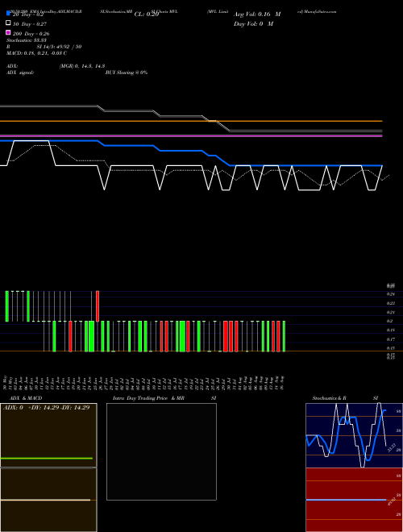Viewport: 403px width, 532px height.
Task: Select the '20 Day - 0.2' legend text
Action: [28, 15]
